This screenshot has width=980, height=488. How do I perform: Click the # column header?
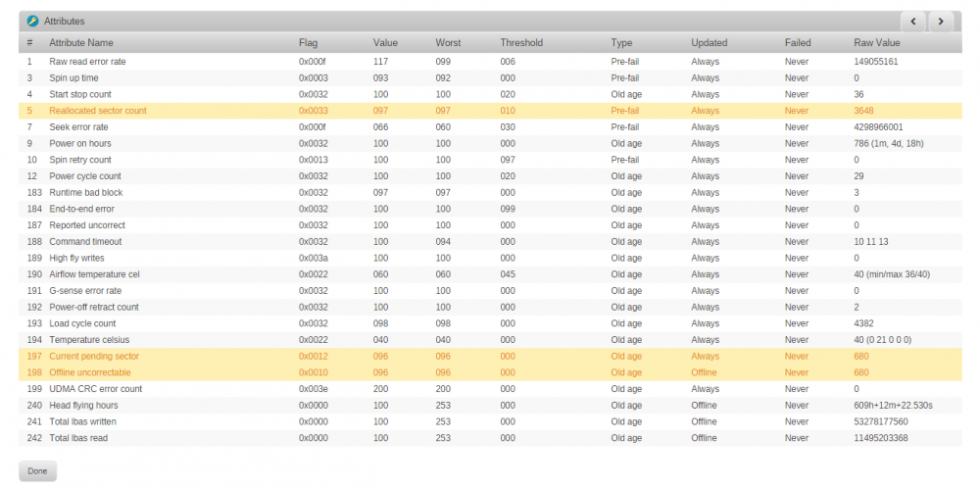point(29,43)
